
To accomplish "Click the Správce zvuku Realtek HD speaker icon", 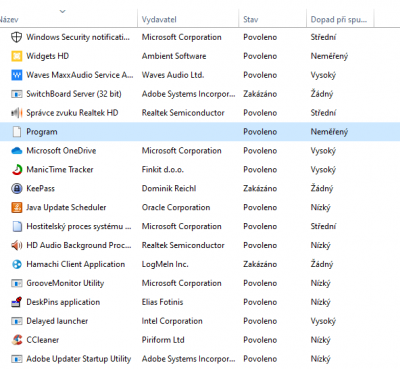I will pyautogui.click(x=17, y=113).
